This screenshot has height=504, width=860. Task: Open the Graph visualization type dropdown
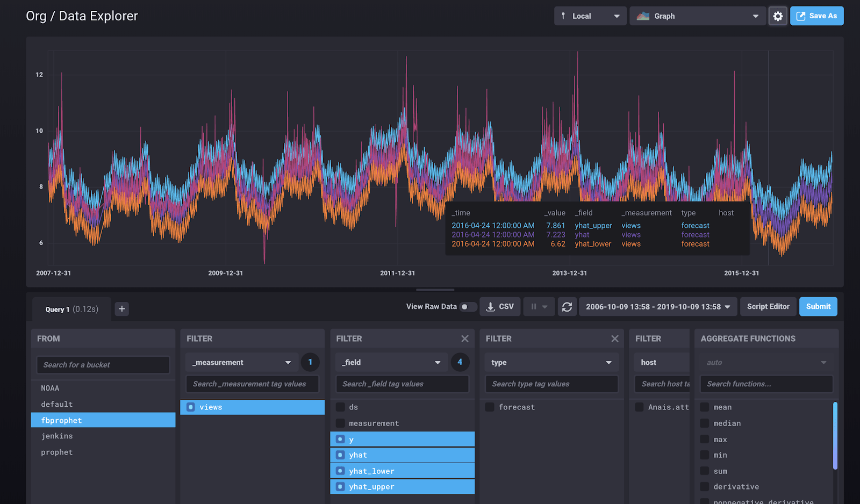[x=697, y=16]
